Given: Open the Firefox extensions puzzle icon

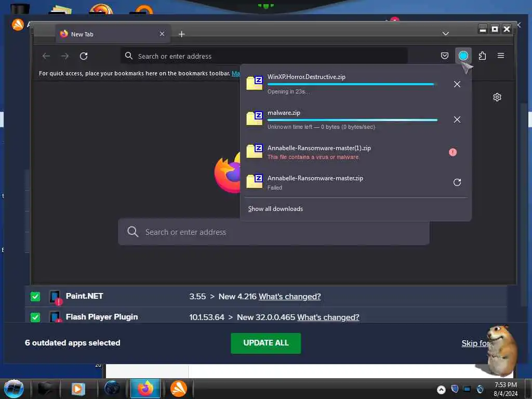Looking at the screenshot, I should pyautogui.click(x=482, y=56).
